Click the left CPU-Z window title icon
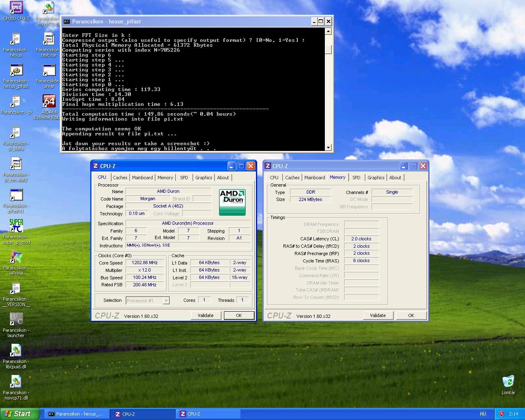525x420 pixels. [x=96, y=166]
